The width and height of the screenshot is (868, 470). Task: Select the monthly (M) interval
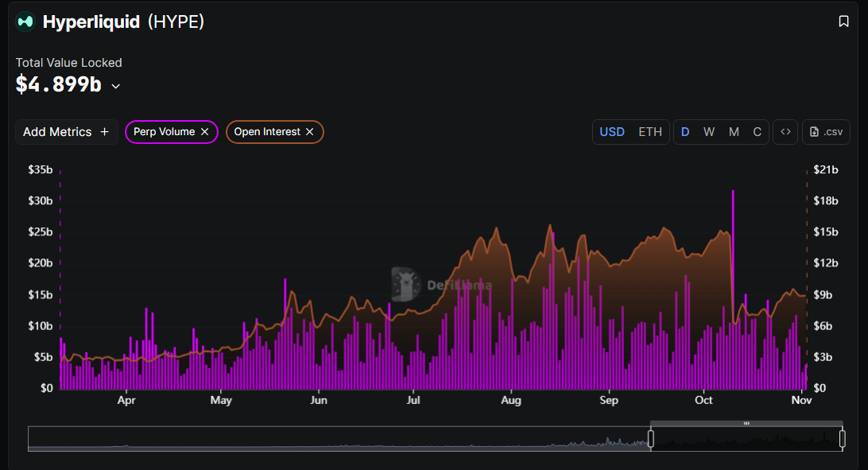pyautogui.click(x=733, y=132)
